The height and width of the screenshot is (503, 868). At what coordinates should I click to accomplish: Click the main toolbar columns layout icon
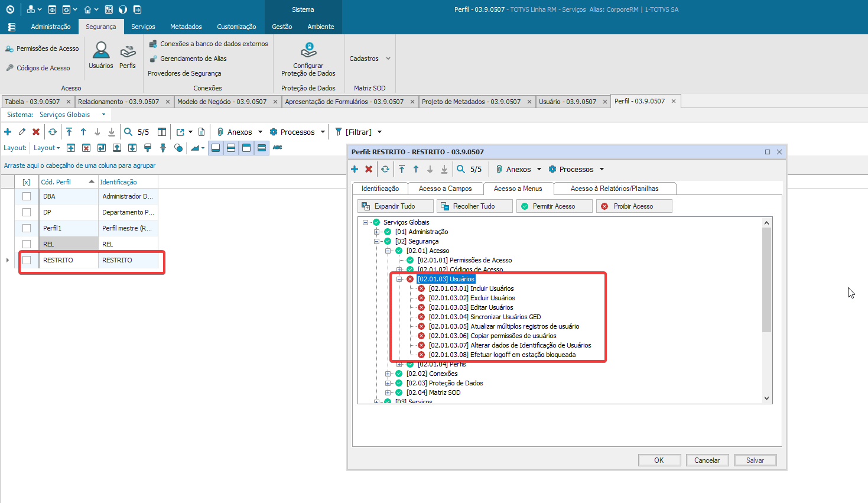(x=162, y=132)
